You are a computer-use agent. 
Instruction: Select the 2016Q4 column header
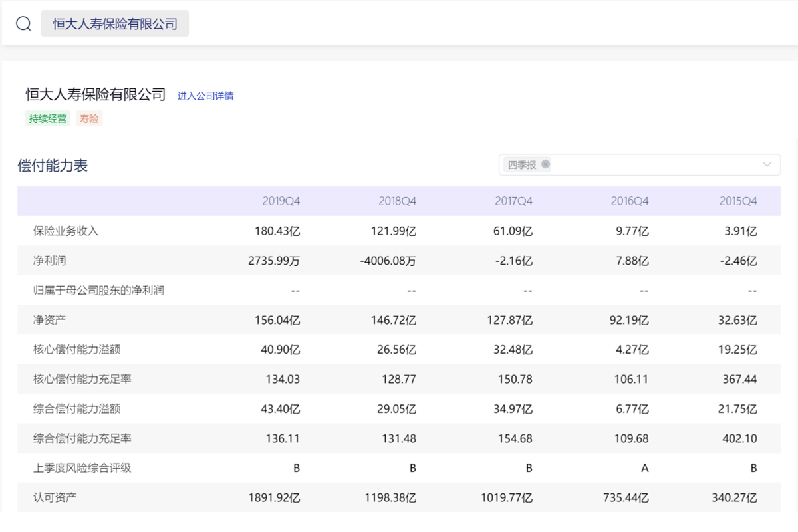point(630,201)
